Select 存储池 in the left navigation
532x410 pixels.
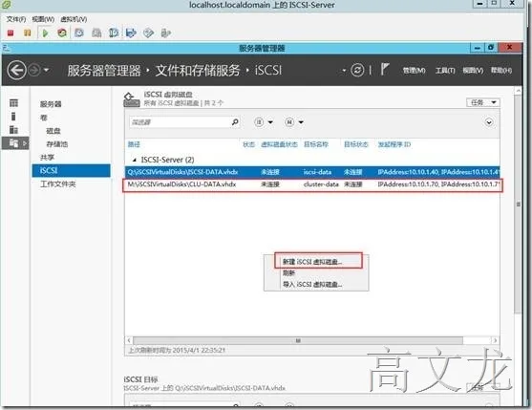click(57, 144)
